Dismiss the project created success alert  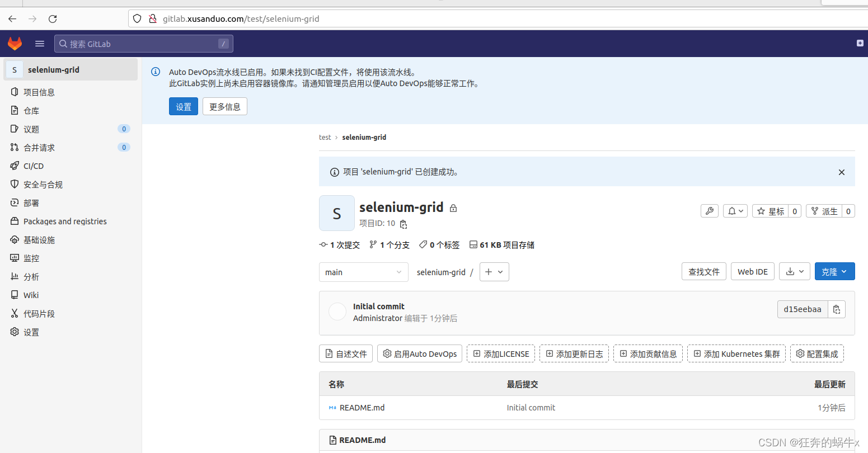pos(841,172)
